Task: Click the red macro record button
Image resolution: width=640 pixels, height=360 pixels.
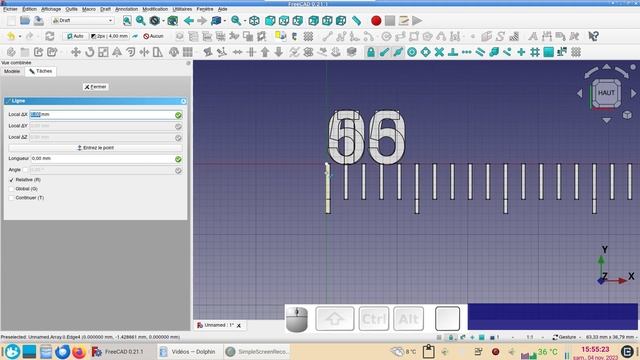Action: click(376, 20)
